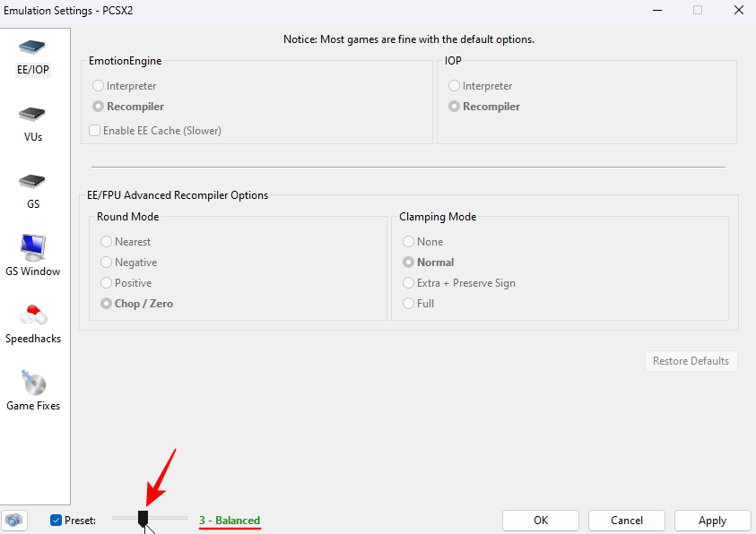Viewport: 756px width, 534px height.
Task: Click the OK button
Action: tap(541, 520)
